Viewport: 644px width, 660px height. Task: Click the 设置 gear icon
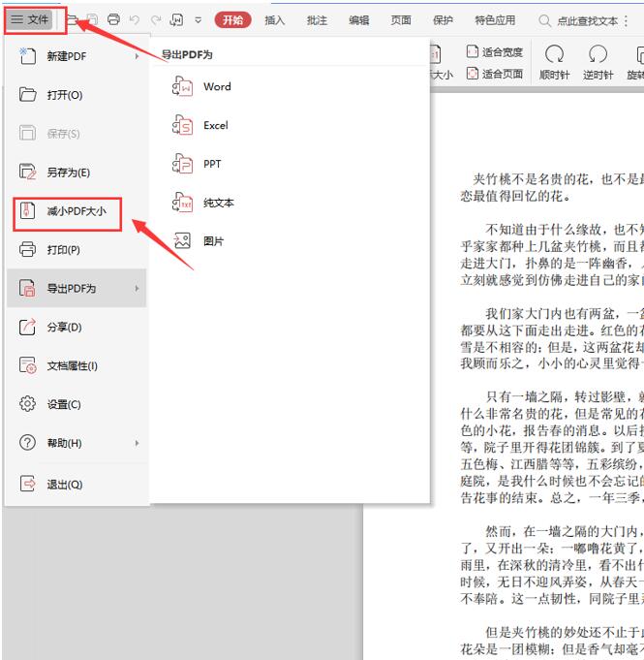tap(27, 404)
